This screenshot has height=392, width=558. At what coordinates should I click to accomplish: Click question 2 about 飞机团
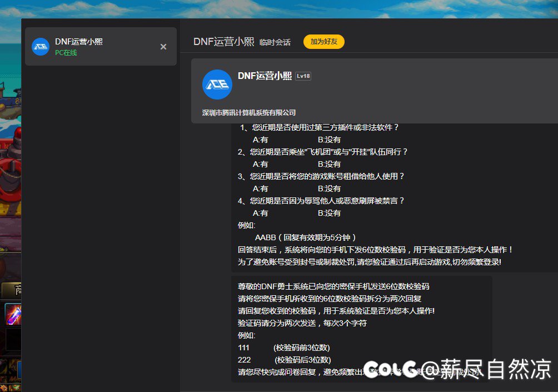[322, 152]
